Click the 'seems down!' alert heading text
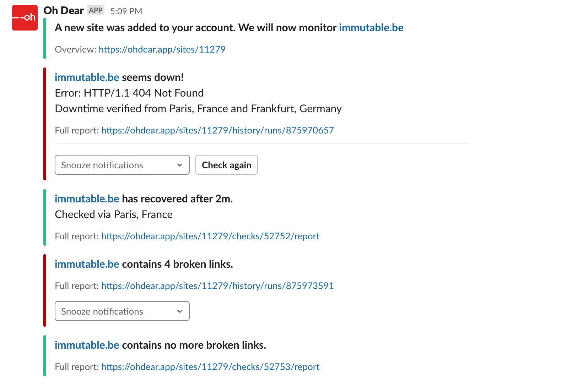 click(153, 77)
